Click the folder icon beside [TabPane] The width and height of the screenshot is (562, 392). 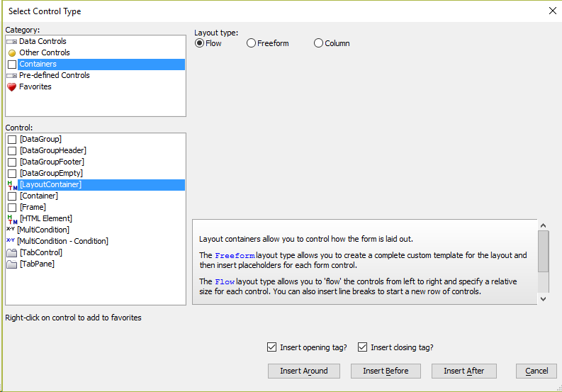pyautogui.click(x=12, y=264)
